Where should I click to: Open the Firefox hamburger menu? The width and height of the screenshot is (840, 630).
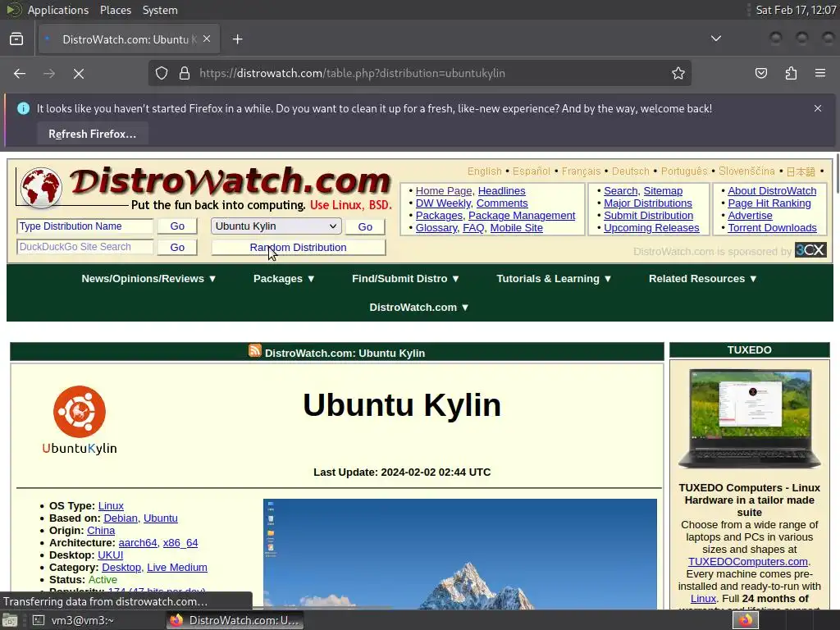(820, 73)
